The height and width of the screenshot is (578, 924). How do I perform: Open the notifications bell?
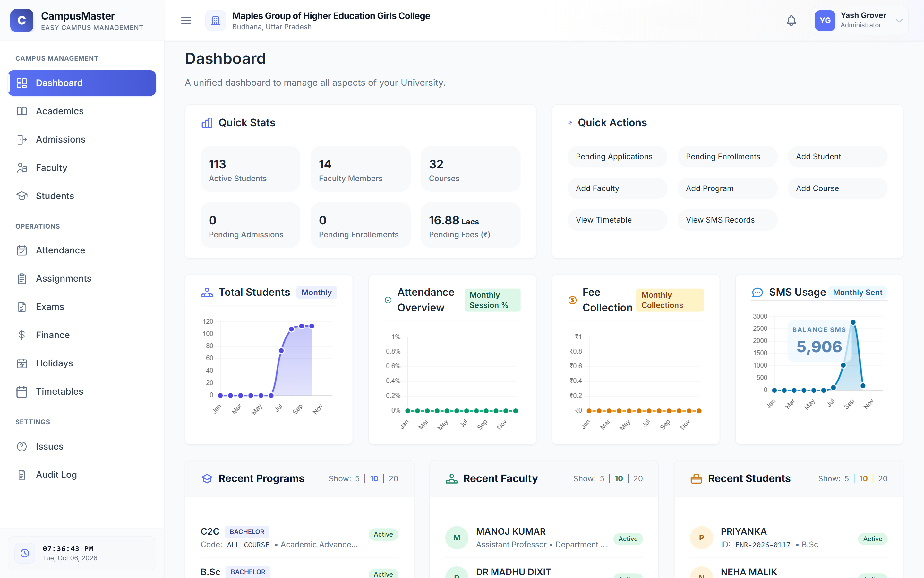pos(791,21)
